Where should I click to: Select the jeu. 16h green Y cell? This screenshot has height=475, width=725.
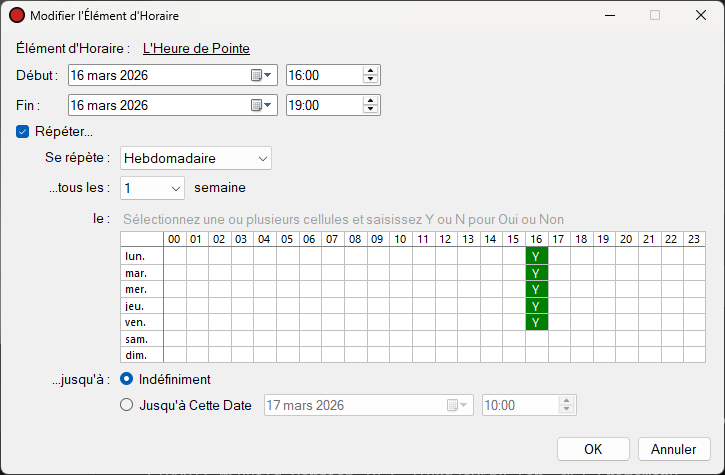click(537, 306)
